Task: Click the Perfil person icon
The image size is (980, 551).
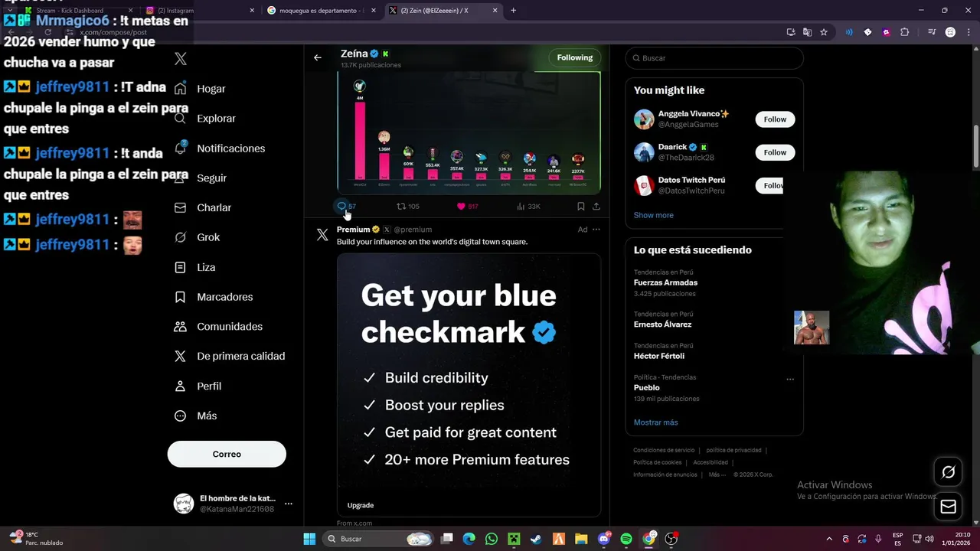Action: [181, 386]
